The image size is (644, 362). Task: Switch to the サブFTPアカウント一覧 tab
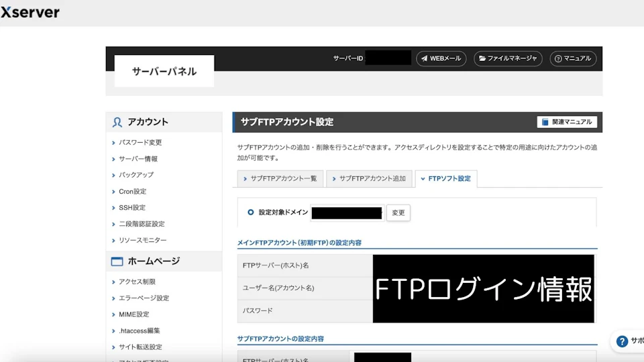(280, 178)
